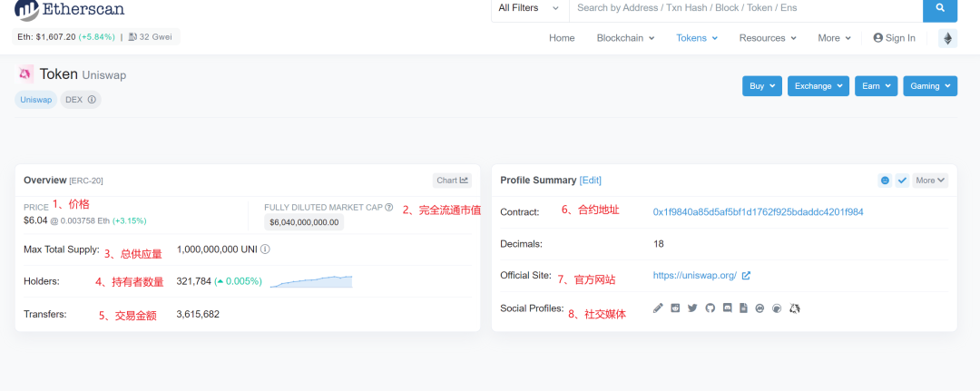
Task: Click the Edit link in Profile Summary
Action: [590, 180]
